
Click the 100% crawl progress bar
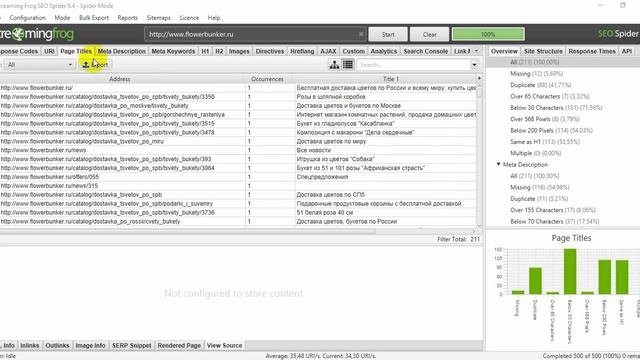[x=488, y=34]
